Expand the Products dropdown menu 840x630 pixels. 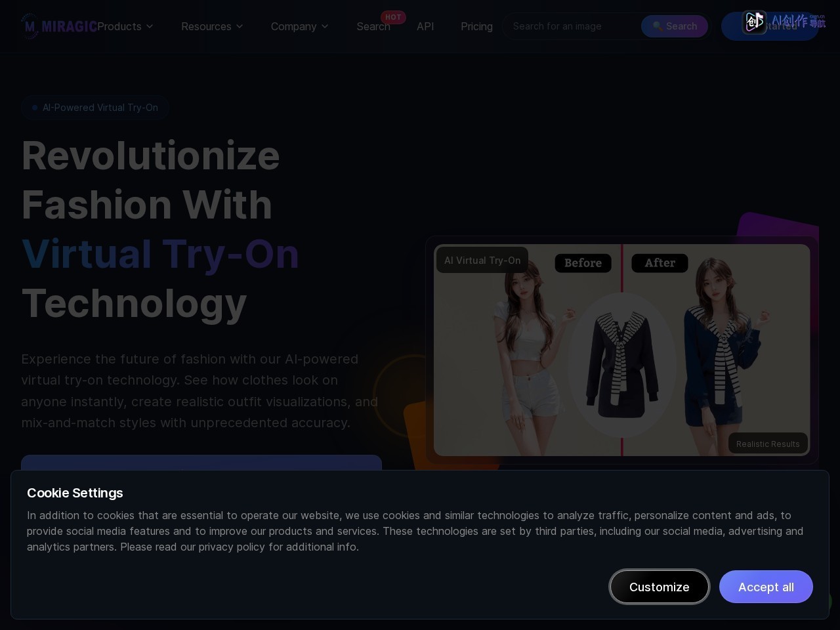coord(125,26)
